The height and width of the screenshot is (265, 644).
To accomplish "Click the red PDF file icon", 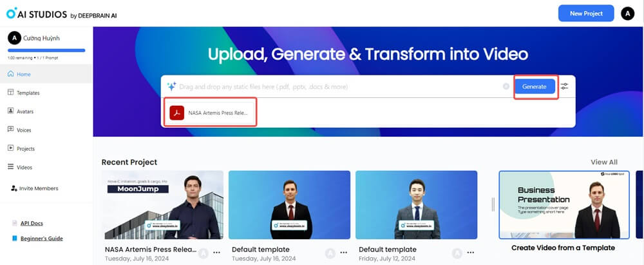I will tap(177, 112).
